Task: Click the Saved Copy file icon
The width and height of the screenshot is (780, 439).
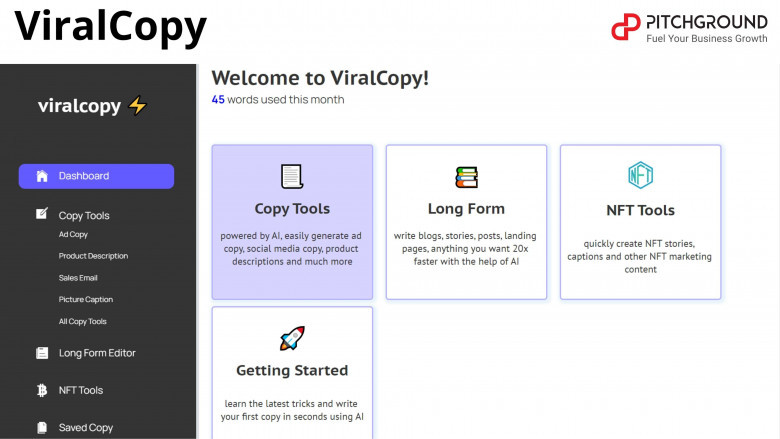Action: 42,428
